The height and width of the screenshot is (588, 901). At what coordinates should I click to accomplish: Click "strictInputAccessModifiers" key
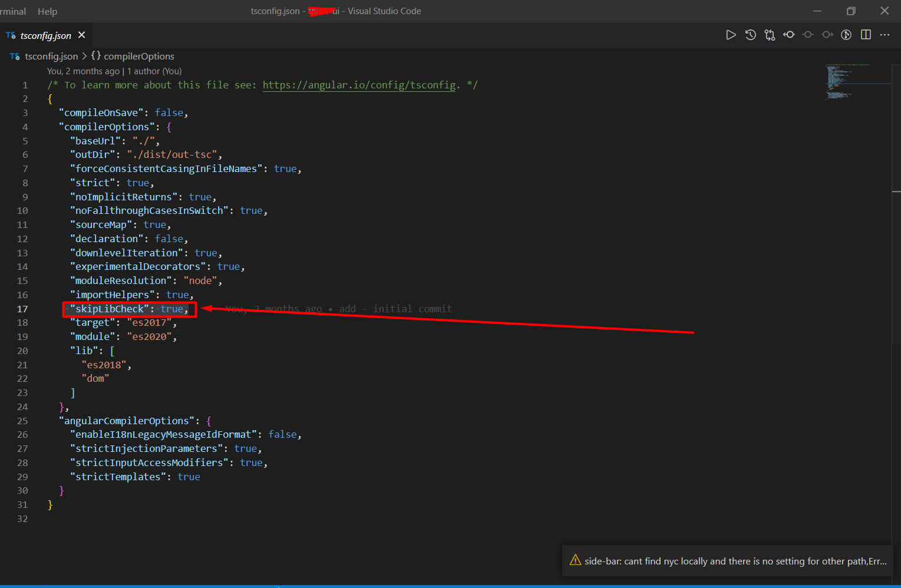[149, 463]
